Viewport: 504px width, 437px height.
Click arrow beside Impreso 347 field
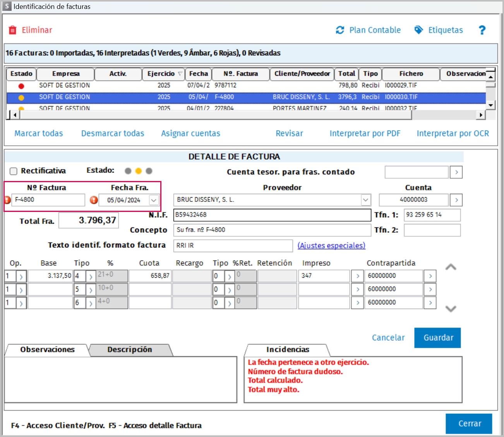358,276
